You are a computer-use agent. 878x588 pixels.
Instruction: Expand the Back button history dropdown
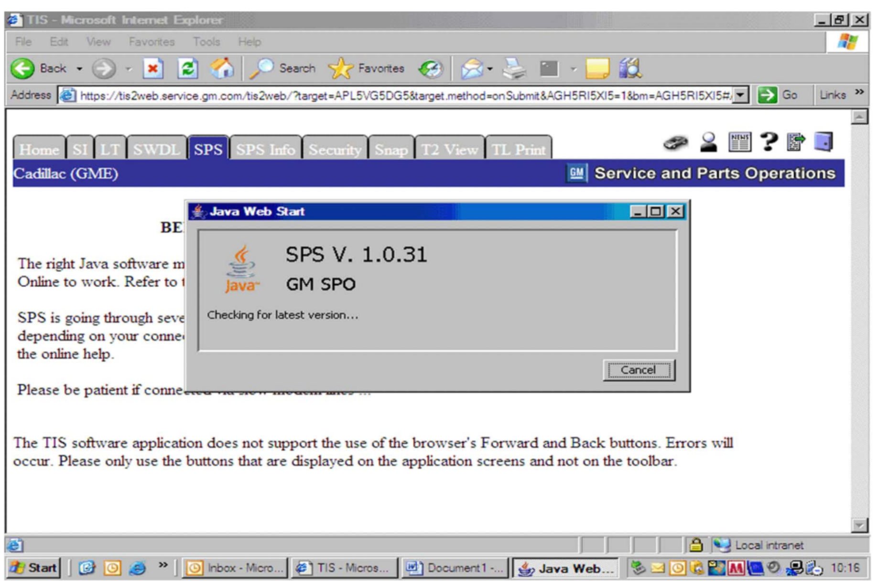[x=79, y=69]
